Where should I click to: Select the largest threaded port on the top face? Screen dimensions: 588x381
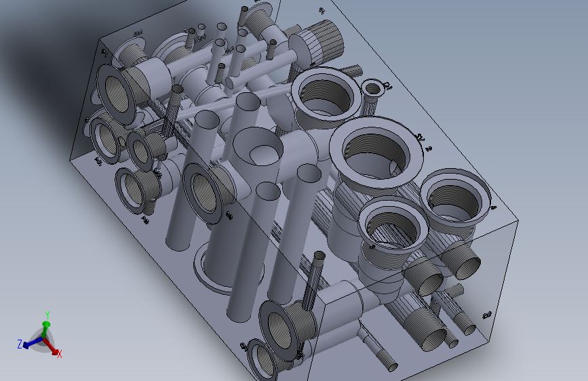375,153
